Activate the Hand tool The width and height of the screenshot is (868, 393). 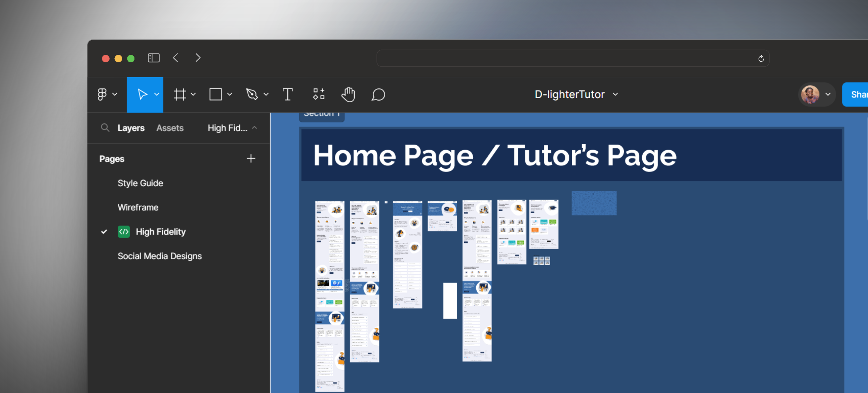coord(348,95)
